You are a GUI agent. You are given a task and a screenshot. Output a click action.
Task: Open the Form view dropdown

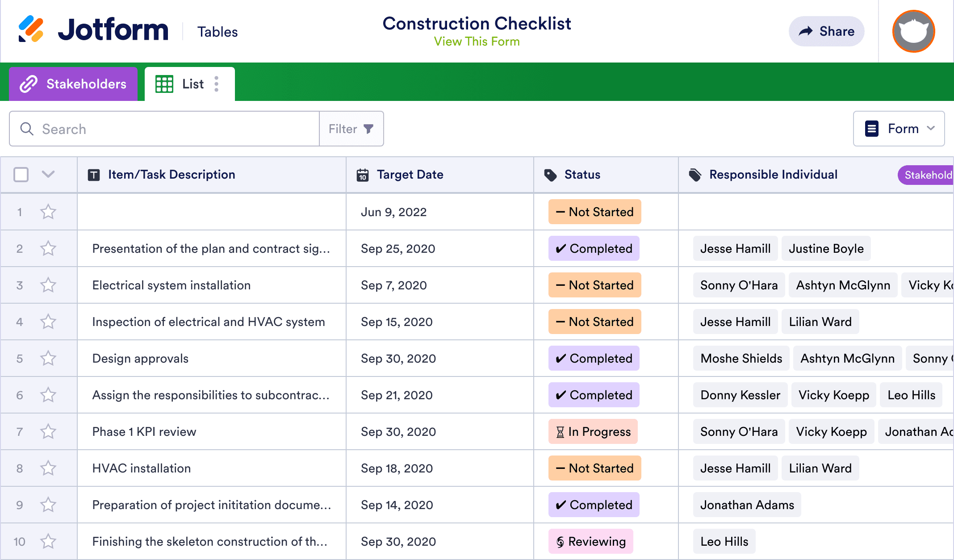[899, 129]
